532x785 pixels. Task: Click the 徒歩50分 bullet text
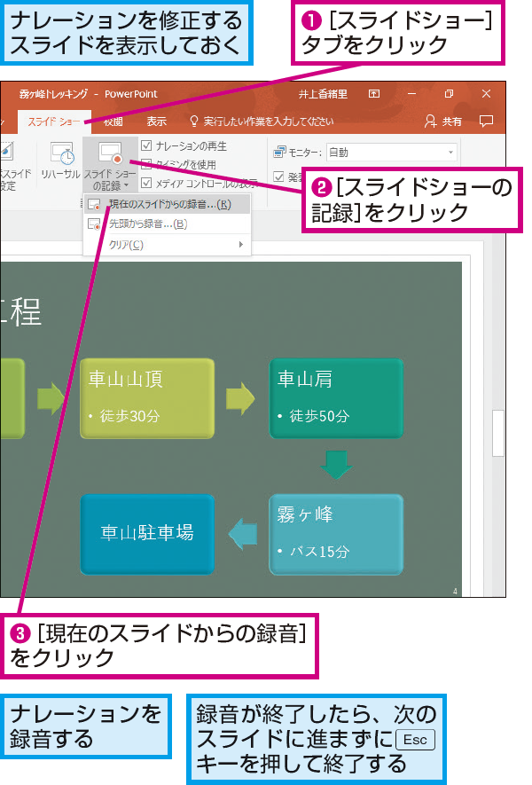[x=319, y=415]
